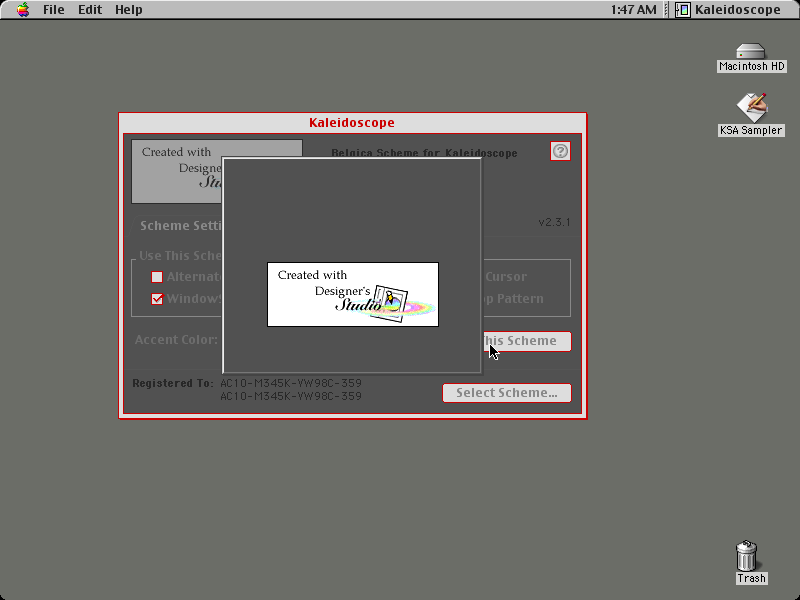Click the Use This Scheme group label
The width and height of the screenshot is (800, 600).
[181, 256]
